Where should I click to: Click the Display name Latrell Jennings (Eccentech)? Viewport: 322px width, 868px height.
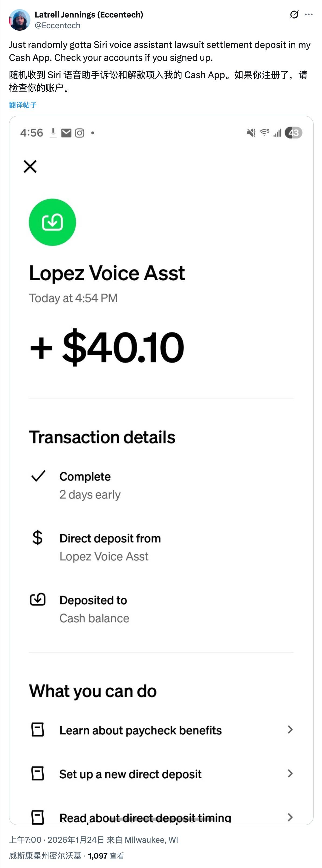[x=89, y=15]
